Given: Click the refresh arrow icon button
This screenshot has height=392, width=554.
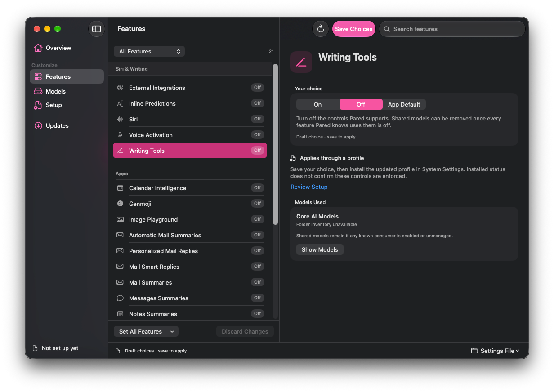Looking at the screenshot, I should tap(321, 29).
